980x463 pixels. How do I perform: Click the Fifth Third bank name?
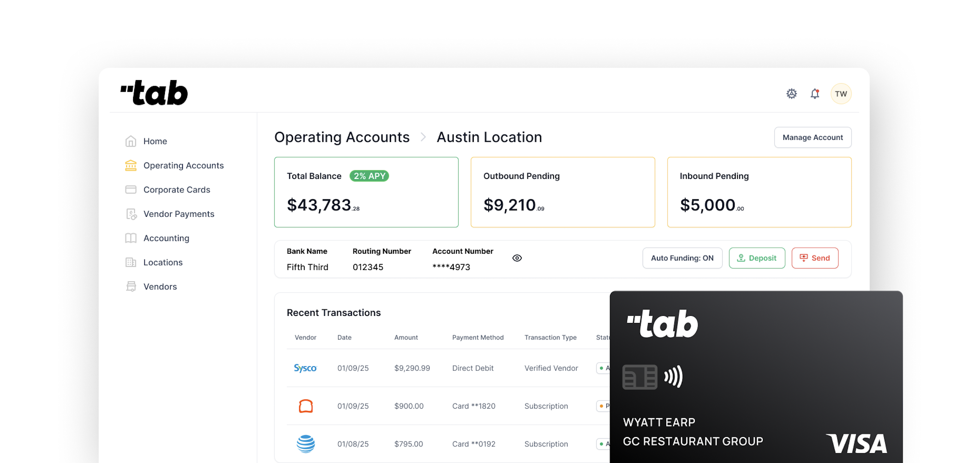coord(307,267)
